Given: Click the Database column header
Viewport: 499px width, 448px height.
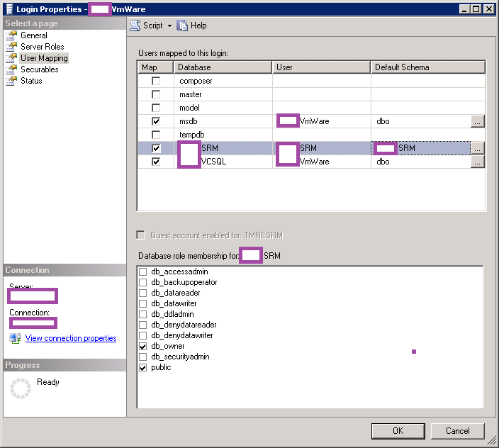Looking at the screenshot, I should [x=223, y=67].
